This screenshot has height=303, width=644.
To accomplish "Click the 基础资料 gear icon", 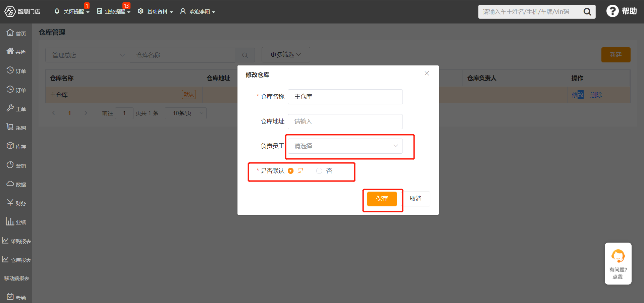I will pos(141,11).
